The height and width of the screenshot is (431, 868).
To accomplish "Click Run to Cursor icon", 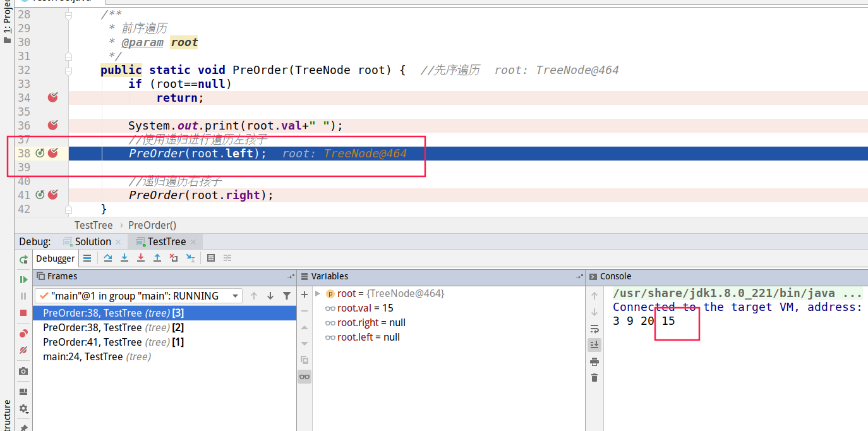I will tap(190, 258).
